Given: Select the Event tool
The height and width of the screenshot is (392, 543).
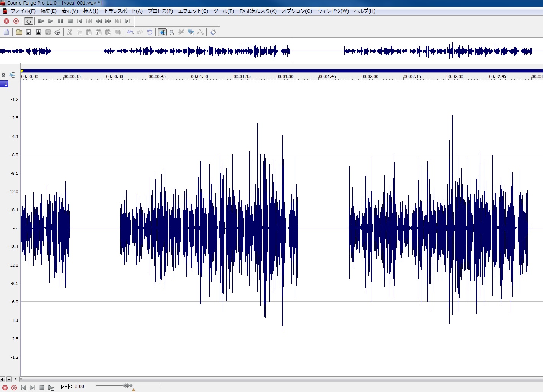Looking at the screenshot, I should coord(191,32).
